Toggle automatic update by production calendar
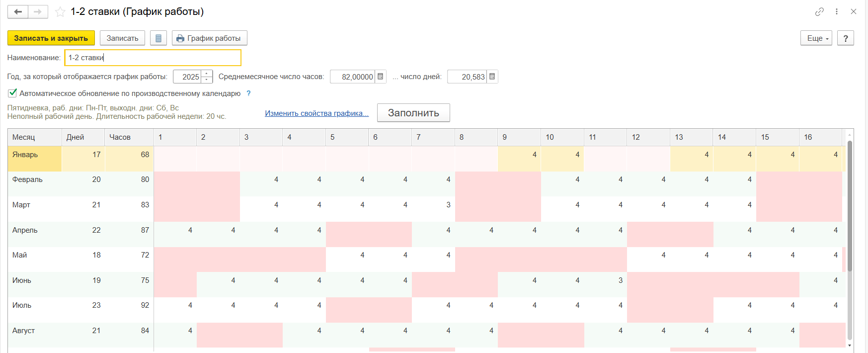This screenshot has height=353, width=868. [13, 93]
